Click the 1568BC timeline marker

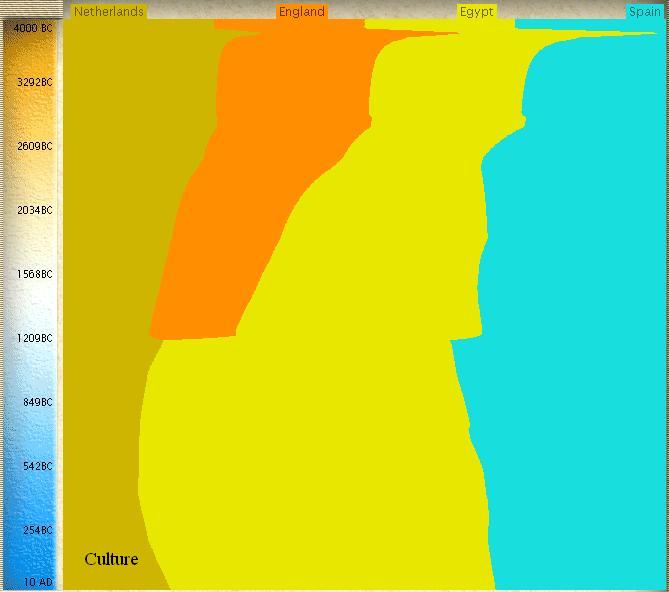[34, 274]
